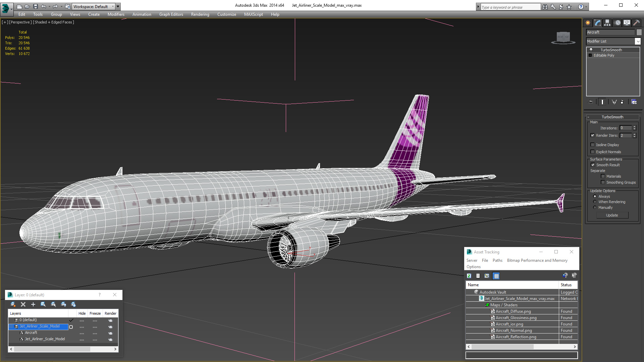This screenshot has width=644, height=362.
Task: Click Layer dialog horizontal scrollbar
Action: [63, 349]
